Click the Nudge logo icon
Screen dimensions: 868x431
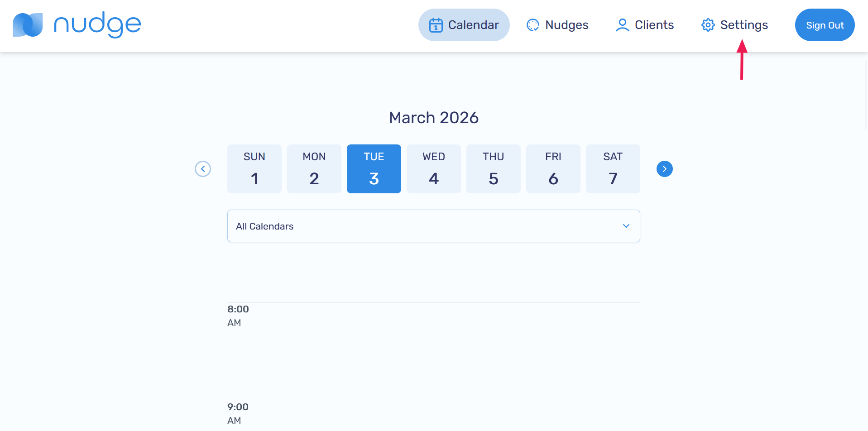click(27, 24)
